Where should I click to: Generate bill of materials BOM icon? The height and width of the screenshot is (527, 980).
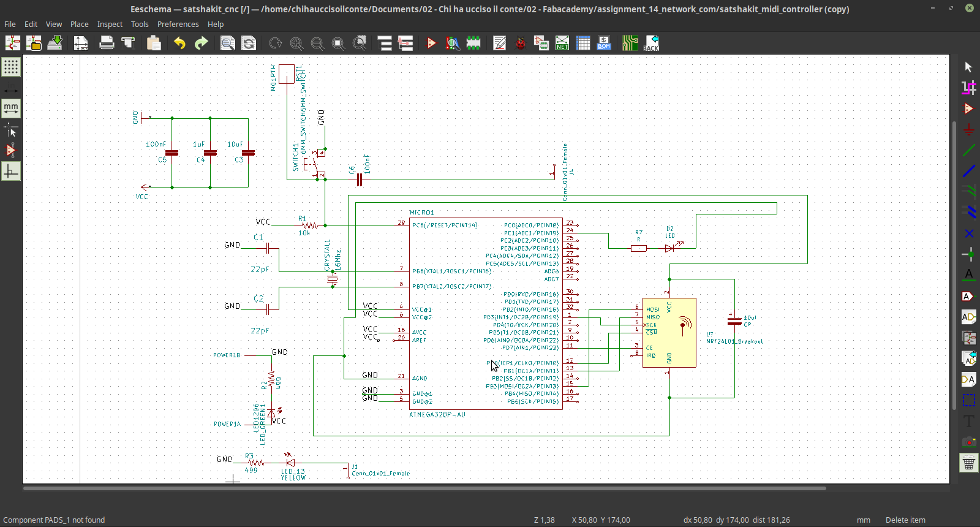click(x=604, y=43)
